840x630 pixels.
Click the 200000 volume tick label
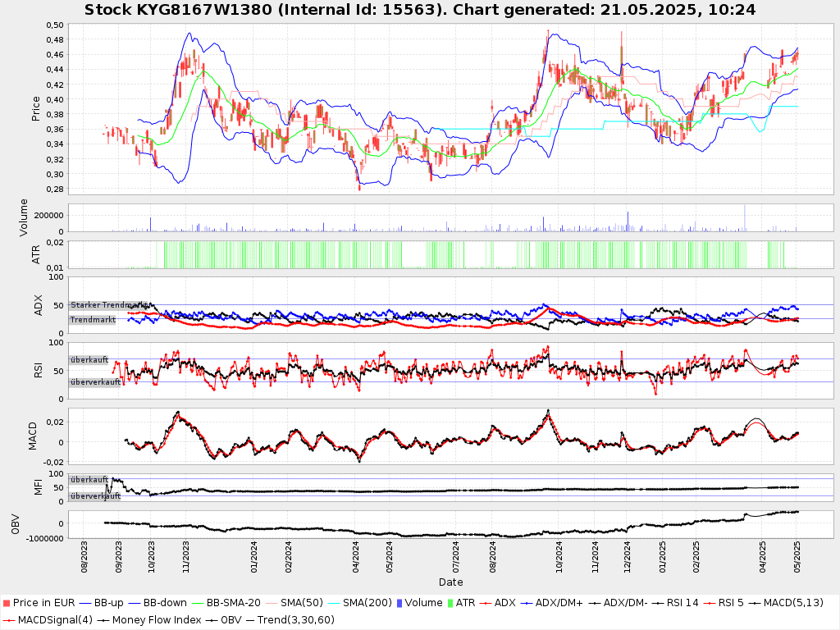[x=48, y=216]
